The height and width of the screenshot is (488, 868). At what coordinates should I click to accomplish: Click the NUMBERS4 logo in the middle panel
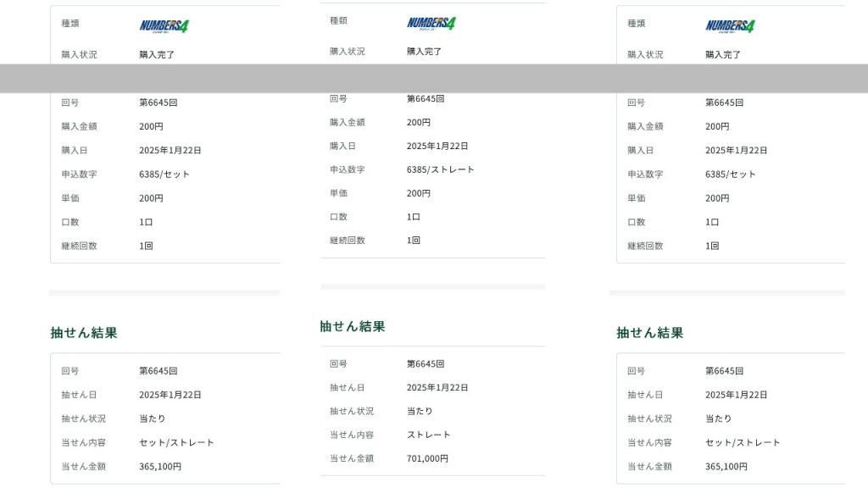click(431, 24)
